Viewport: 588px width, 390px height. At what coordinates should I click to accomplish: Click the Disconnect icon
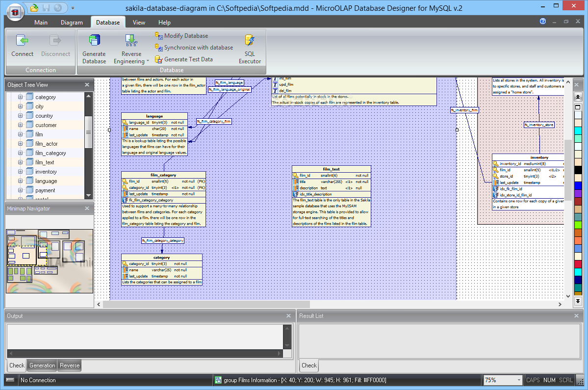click(x=55, y=40)
